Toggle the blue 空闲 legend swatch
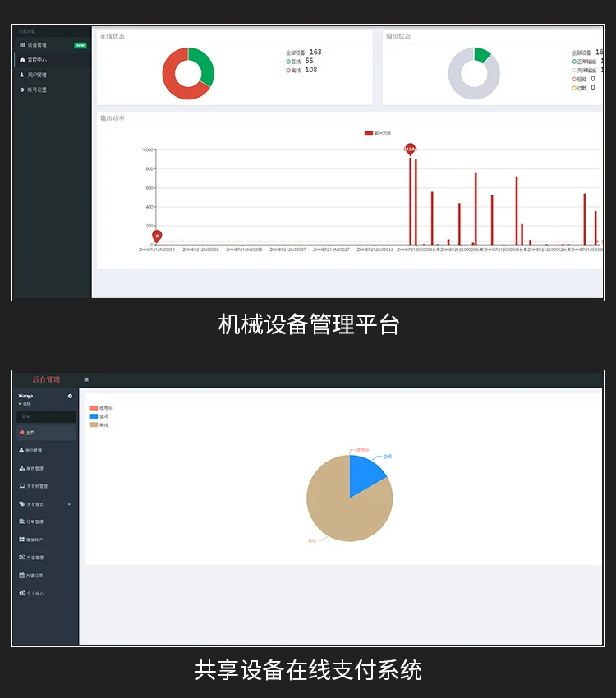 94,416
